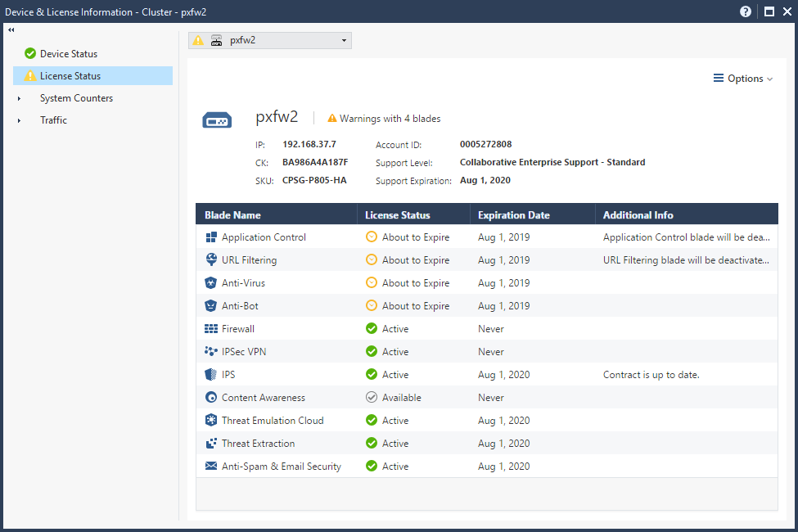Click the pxfw2 gateway title heading
Image resolution: width=798 pixels, height=532 pixels.
[x=277, y=117]
